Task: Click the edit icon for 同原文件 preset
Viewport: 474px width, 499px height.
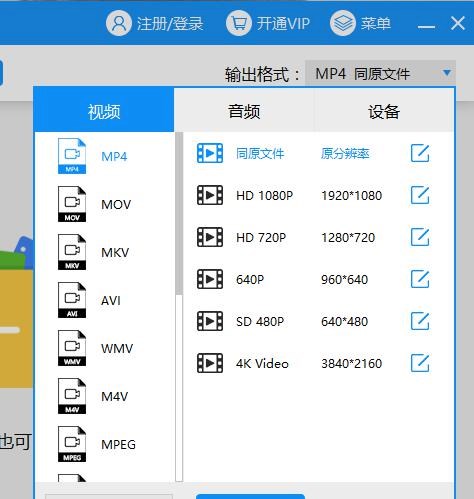Action: pyautogui.click(x=420, y=153)
